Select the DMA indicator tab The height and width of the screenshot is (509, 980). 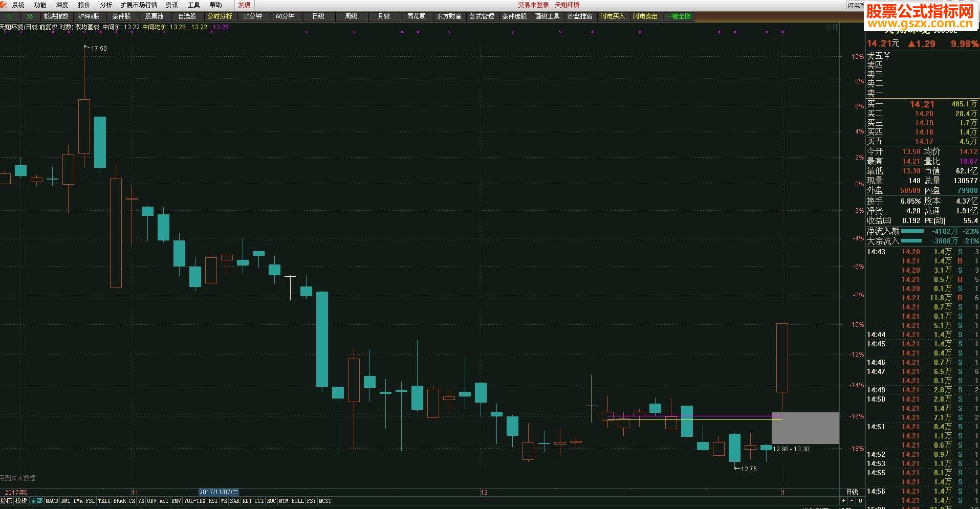(x=78, y=501)
